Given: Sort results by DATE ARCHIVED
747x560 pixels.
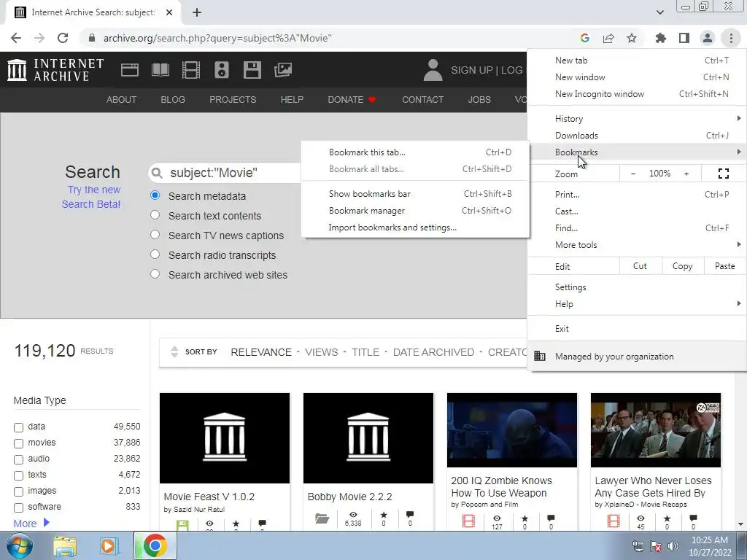Looking at the screenshot, I should click(x=433, y=352).
